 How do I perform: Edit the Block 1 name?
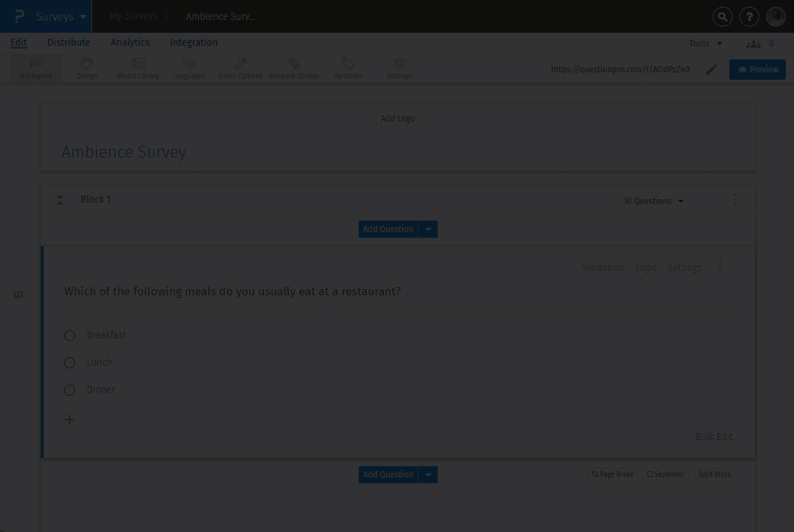point(95,199)
